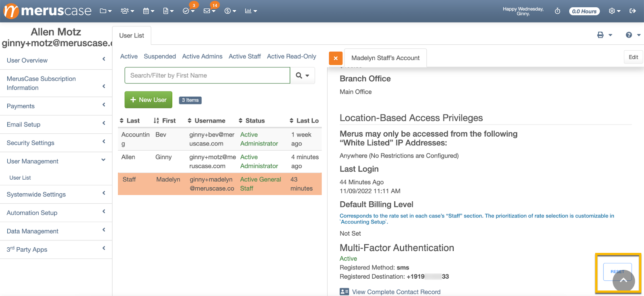Open the print icon menu
The height and width of the screenshot is (296, 644).
coord(605,35)
